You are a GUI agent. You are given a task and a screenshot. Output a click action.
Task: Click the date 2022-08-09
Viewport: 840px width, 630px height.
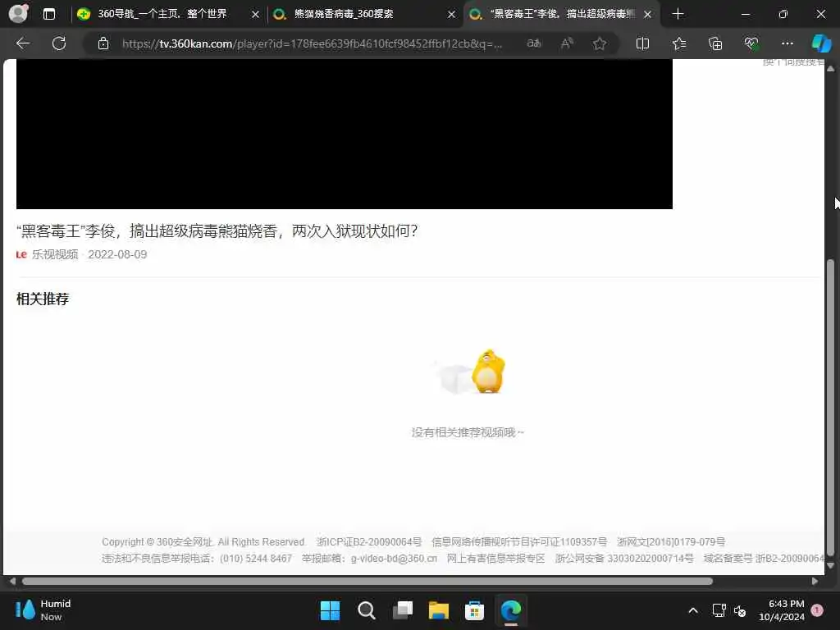[x=117, y=254]
